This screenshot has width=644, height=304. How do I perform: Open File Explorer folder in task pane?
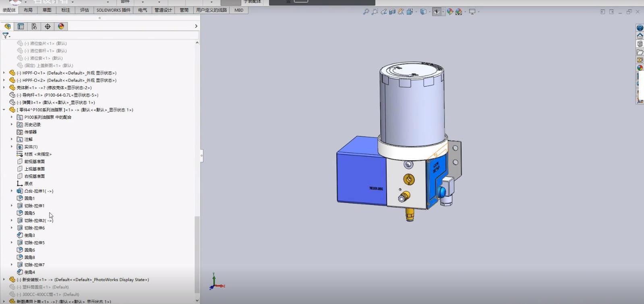(640, 52)
